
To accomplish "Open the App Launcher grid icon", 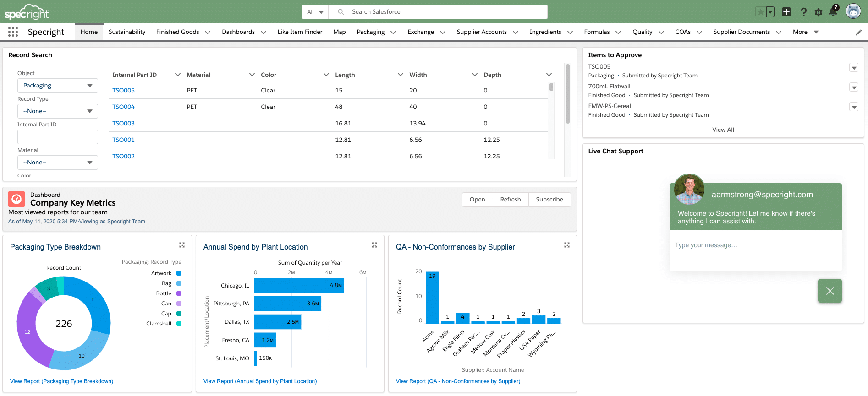I will pos(13,32).
